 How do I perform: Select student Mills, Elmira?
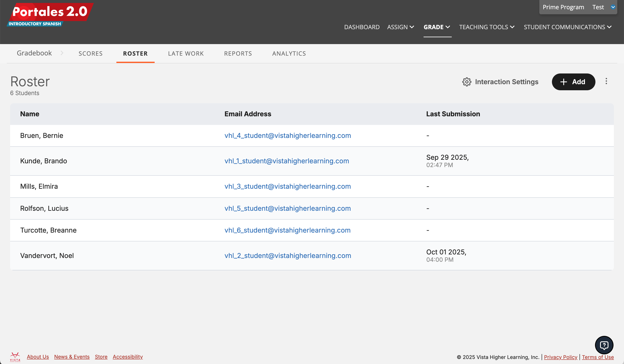[x=39, y=186]
